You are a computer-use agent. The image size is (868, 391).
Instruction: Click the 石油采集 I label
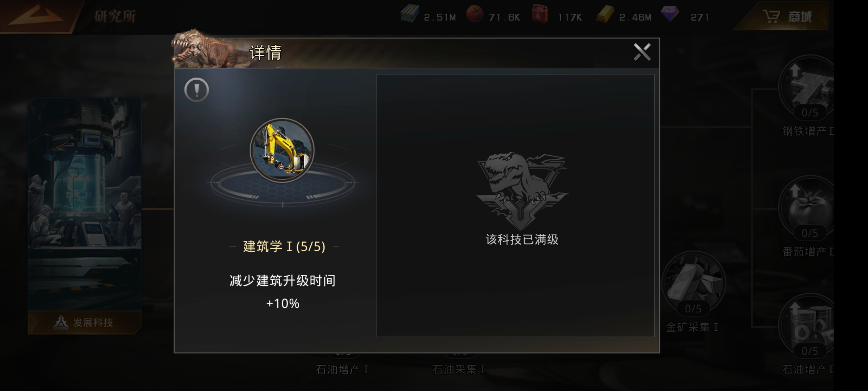click(x=459, y=369)
